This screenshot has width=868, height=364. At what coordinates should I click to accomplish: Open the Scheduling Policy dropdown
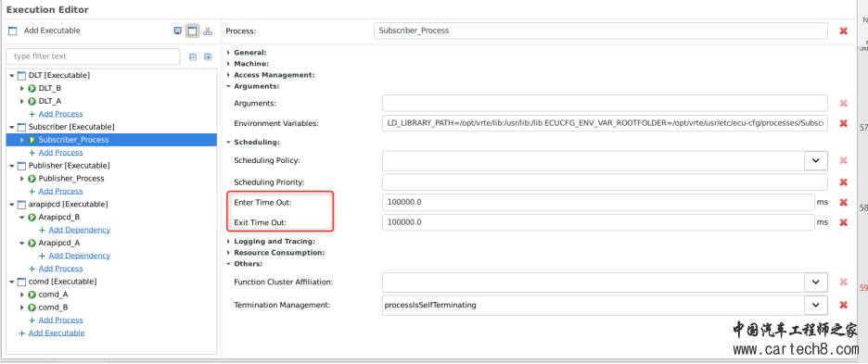click(815, 160)
